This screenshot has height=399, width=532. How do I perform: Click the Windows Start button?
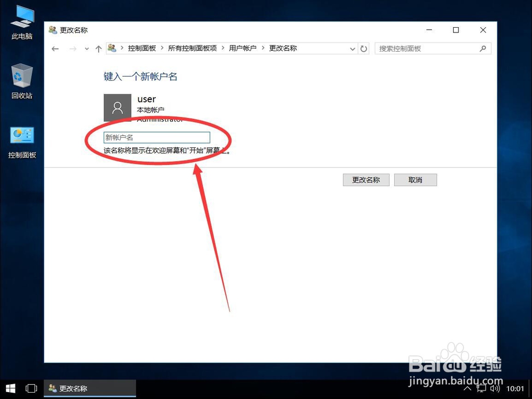click(10, 388)
